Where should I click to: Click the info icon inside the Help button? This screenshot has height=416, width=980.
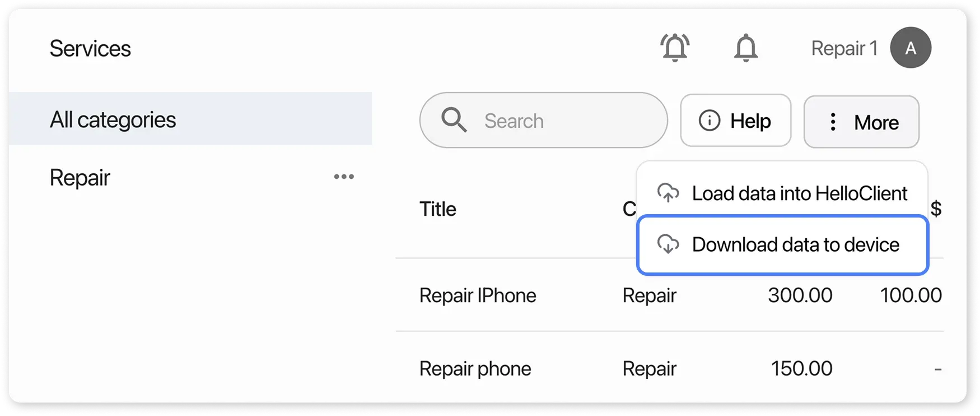point(709,120)
